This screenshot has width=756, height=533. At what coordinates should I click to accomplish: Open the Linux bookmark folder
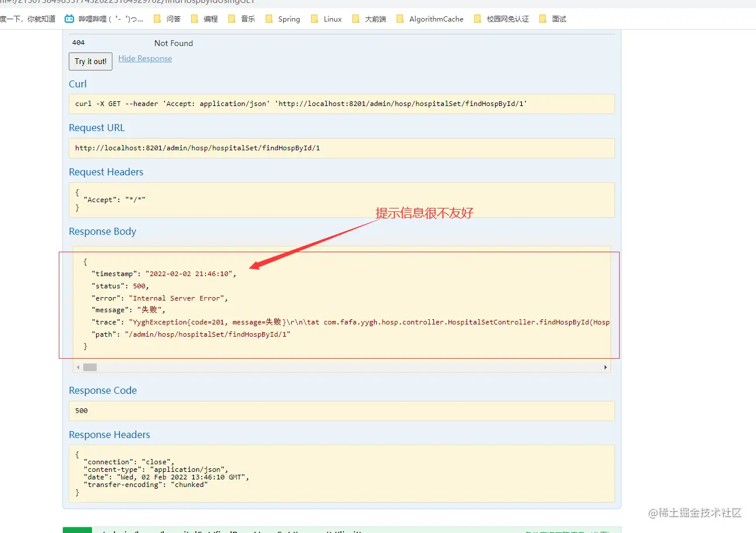coord(326,19)
